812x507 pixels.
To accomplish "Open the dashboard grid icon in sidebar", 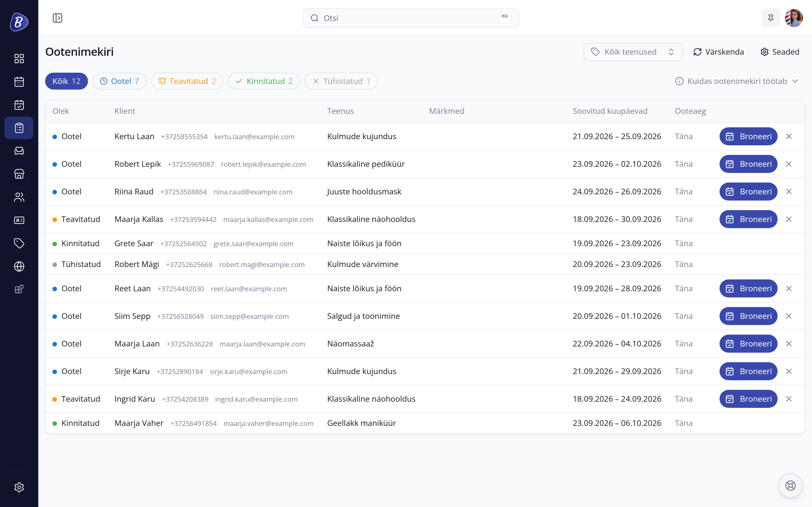I will (19, 59).
